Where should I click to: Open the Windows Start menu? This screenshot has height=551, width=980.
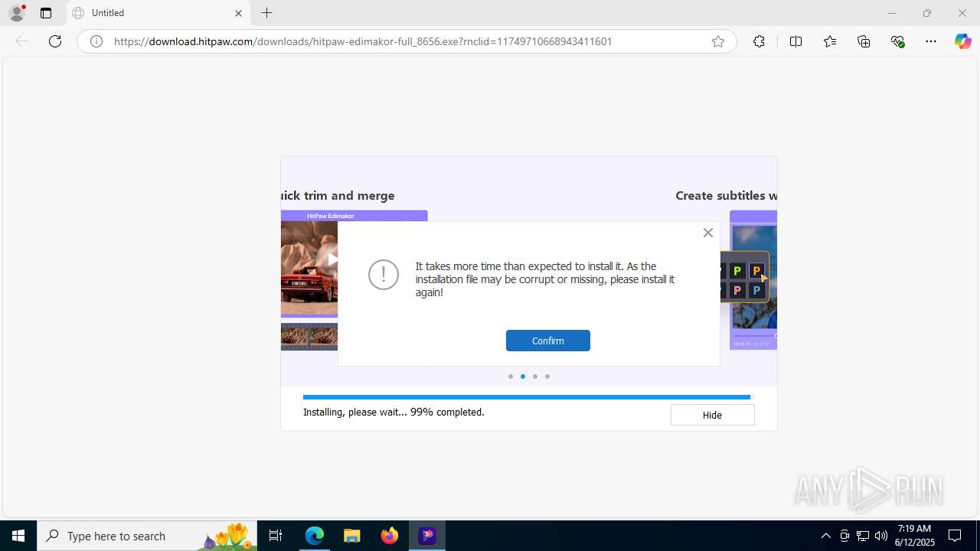pos(18,536)
